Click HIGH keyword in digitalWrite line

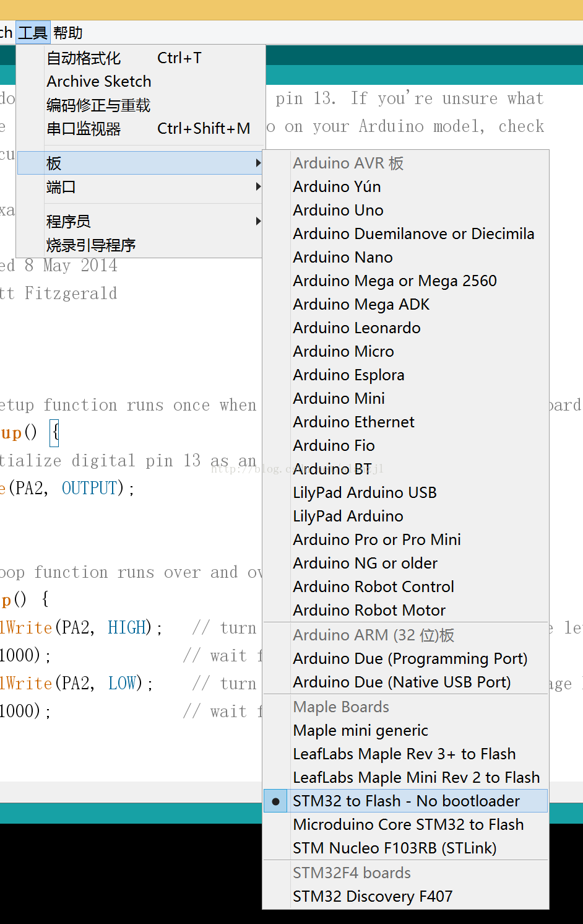127,628
